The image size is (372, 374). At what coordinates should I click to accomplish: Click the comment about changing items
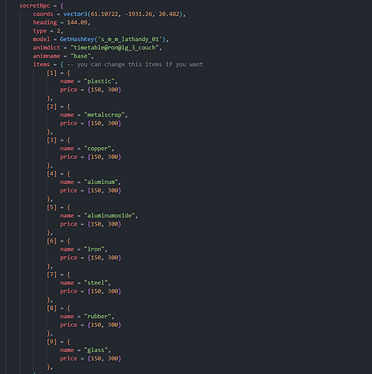(x=135, y=64)
